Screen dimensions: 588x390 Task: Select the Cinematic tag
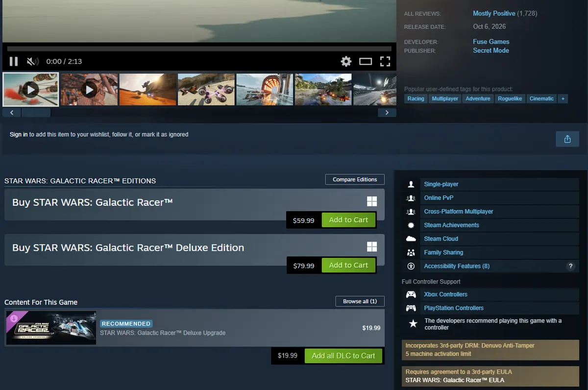[x=541, y=98]
